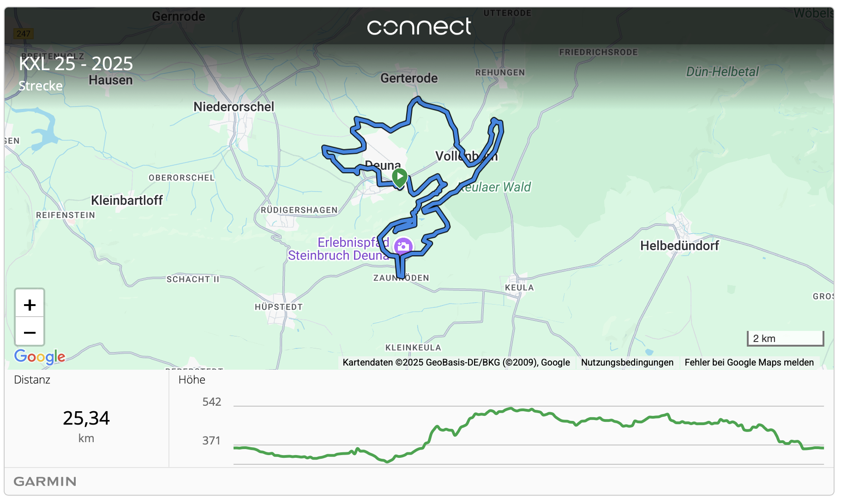Image resolution: width=841 pixels, height=504 pixels.
Task: Click the GARMIN footer logo
Action: point(45,481)
